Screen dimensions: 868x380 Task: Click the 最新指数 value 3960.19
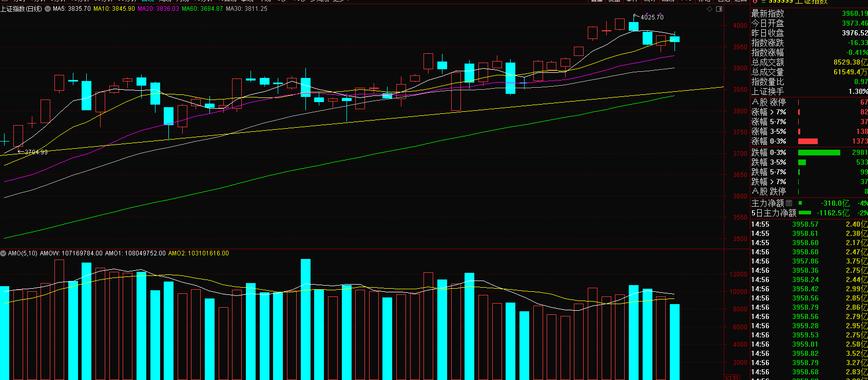854,14
